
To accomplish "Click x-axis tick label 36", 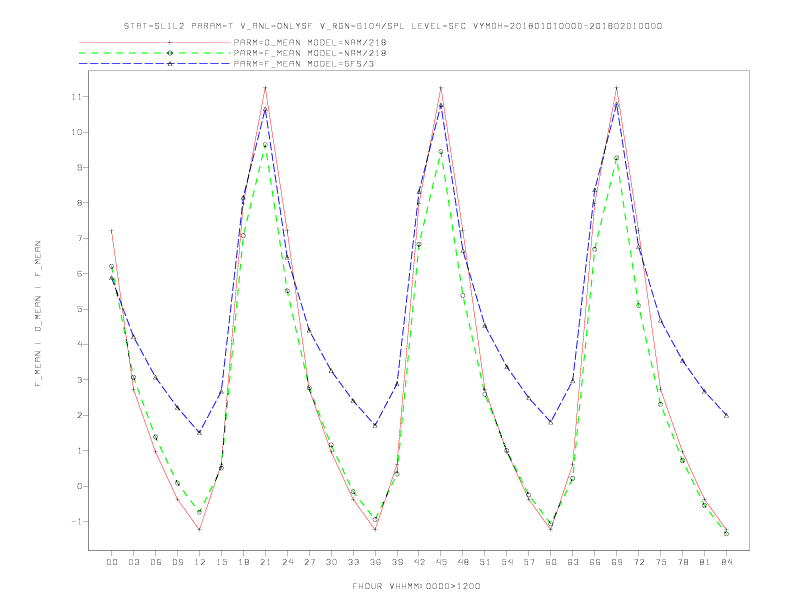I will click(x=375, y=562).
